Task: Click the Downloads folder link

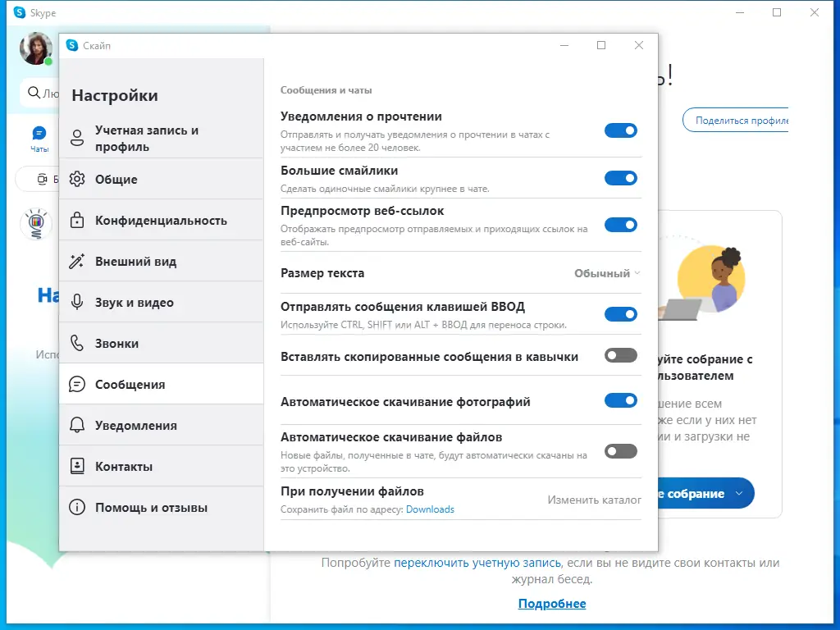Action: tap(432, 509)
